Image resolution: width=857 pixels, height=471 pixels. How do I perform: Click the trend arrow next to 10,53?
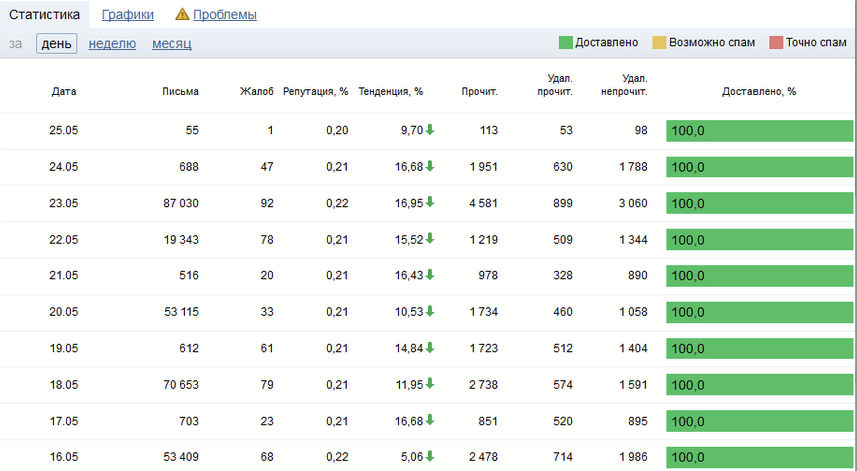point(430,311)
